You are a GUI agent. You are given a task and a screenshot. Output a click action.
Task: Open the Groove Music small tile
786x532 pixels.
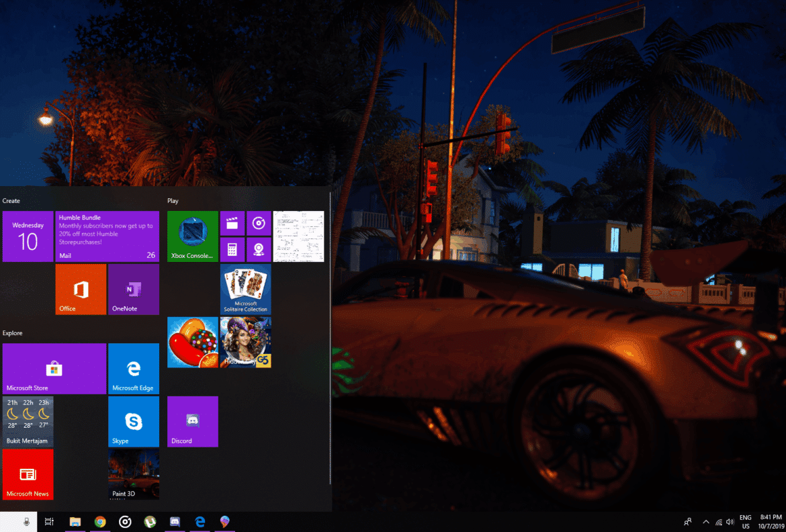coord(259,223)
